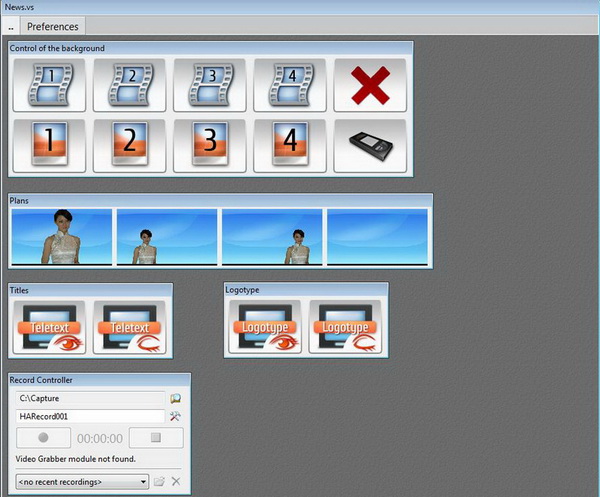Expand the no recent recordings dropdown

click(x=82, y=482)
